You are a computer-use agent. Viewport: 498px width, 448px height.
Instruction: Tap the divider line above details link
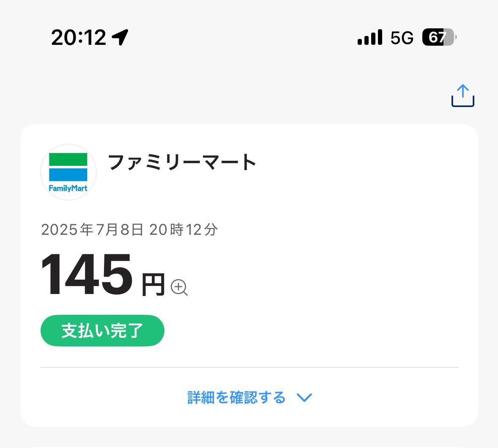pos(249,367)
